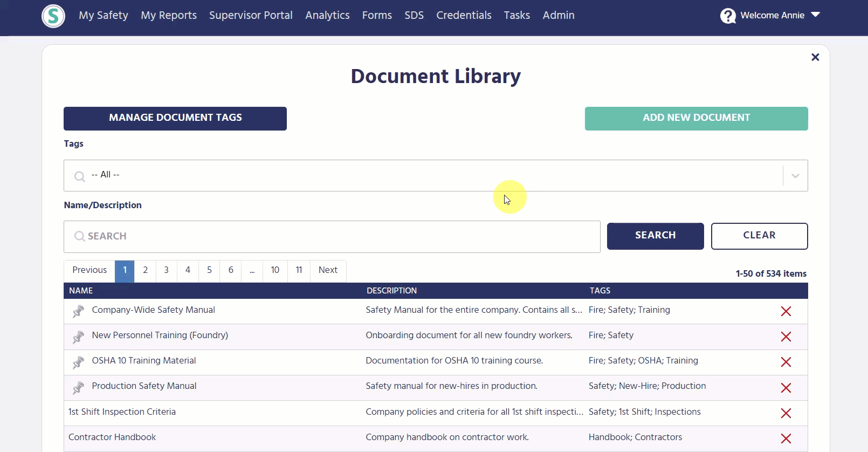Click pin icon for Company-Wide Safety Manual
This screenshot has height=452, width=868.
[79, 311]
